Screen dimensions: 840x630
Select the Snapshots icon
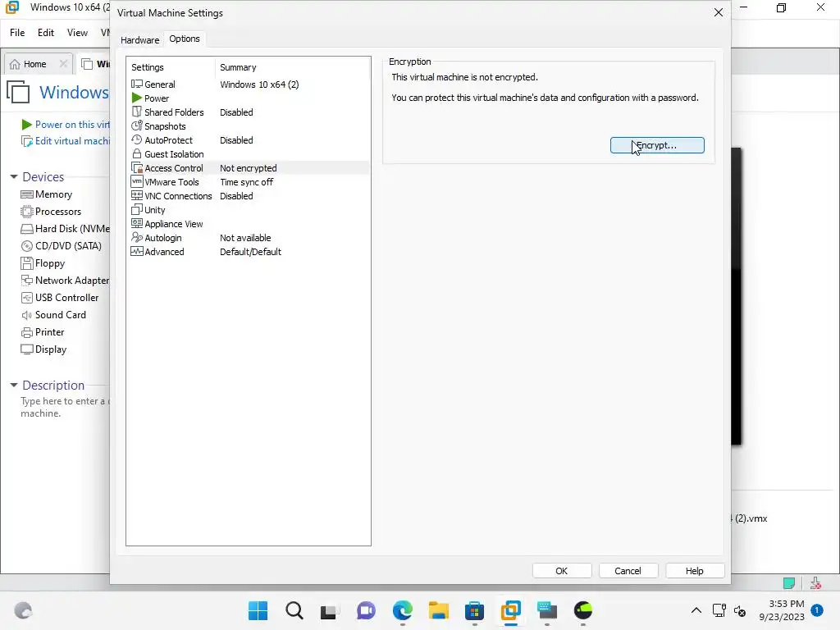pyautogui.click(x=137, y=126)
